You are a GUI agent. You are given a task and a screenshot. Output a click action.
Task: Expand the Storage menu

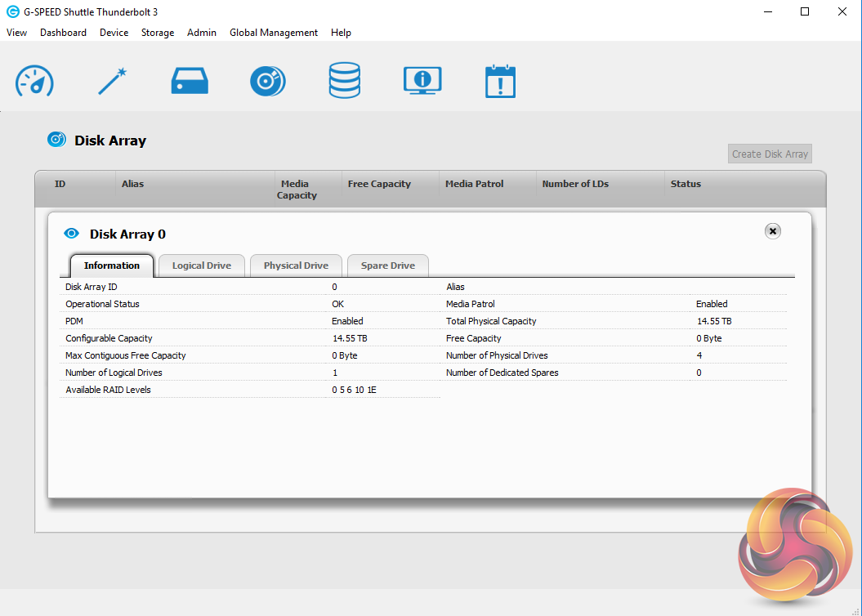(x=157, y=33)
